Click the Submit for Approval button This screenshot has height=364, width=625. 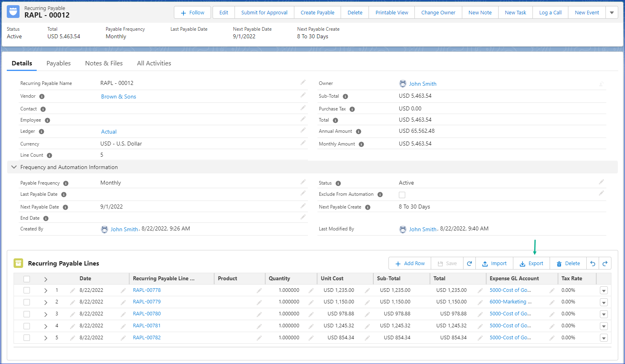(x=264, y=12)
